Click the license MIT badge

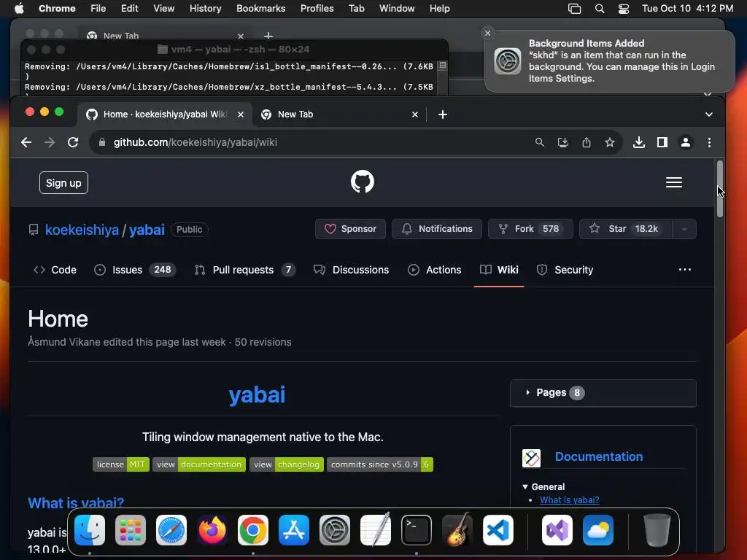(121, 464)
